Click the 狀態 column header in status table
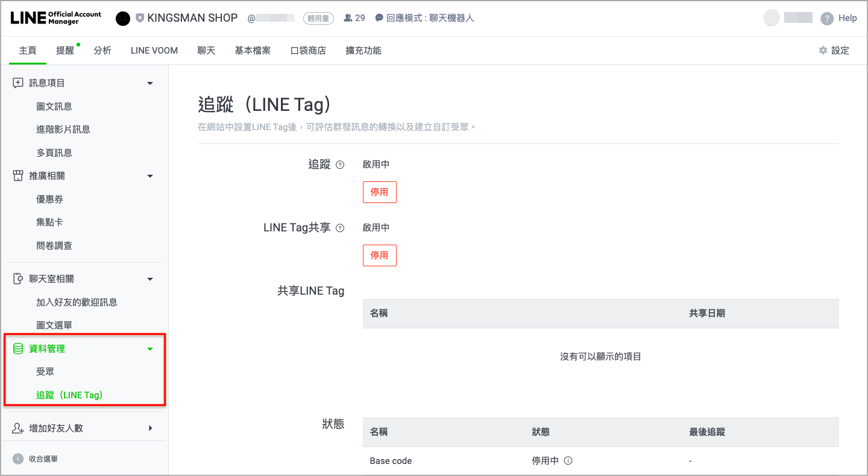This screenshot has height=476, width=868. (x=541, y=432)
